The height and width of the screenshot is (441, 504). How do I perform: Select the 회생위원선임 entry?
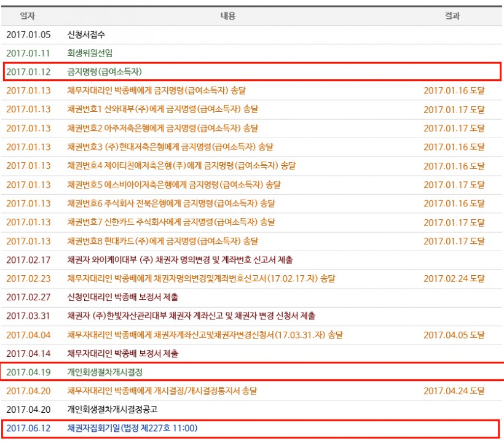click(90, 53)
